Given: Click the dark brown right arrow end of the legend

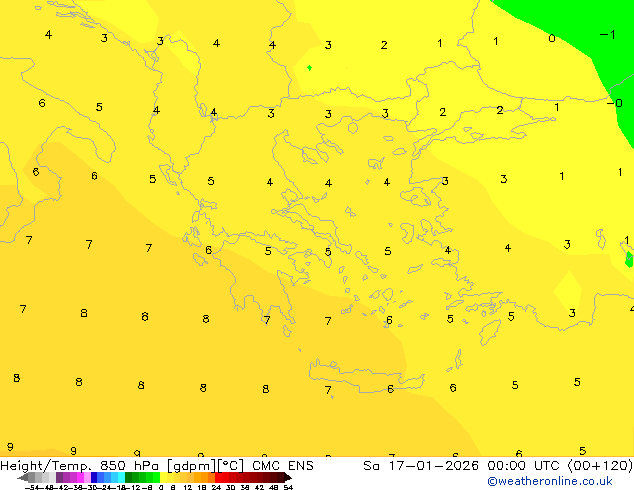Looking at the screenshot, I should click(x=288, y=477).
